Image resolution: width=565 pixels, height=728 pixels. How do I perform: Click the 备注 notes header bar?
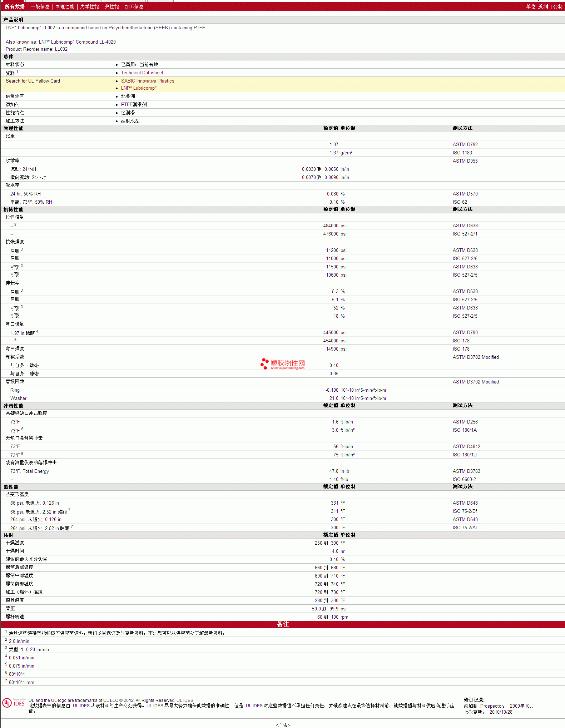(283, 624)
